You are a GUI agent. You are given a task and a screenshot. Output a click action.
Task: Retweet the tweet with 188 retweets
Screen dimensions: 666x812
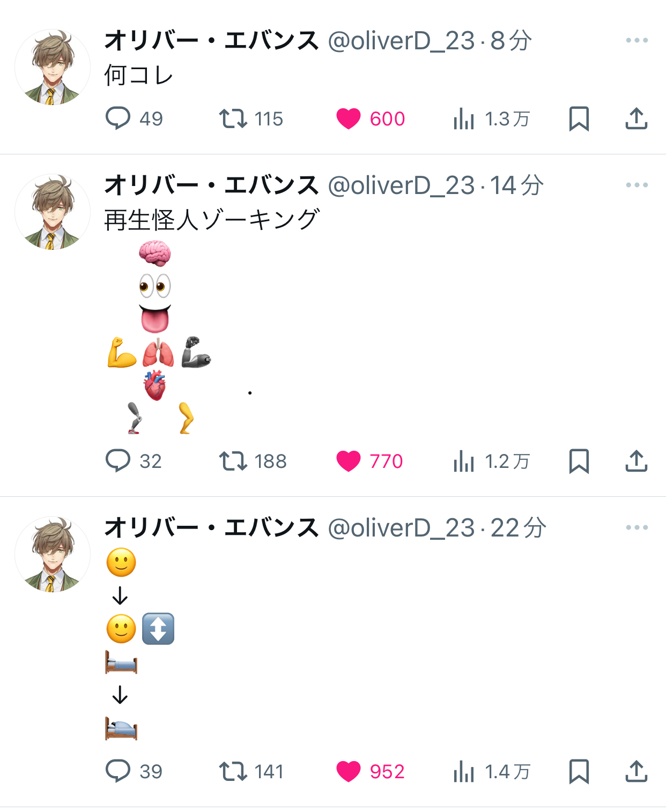click(233, 461)
